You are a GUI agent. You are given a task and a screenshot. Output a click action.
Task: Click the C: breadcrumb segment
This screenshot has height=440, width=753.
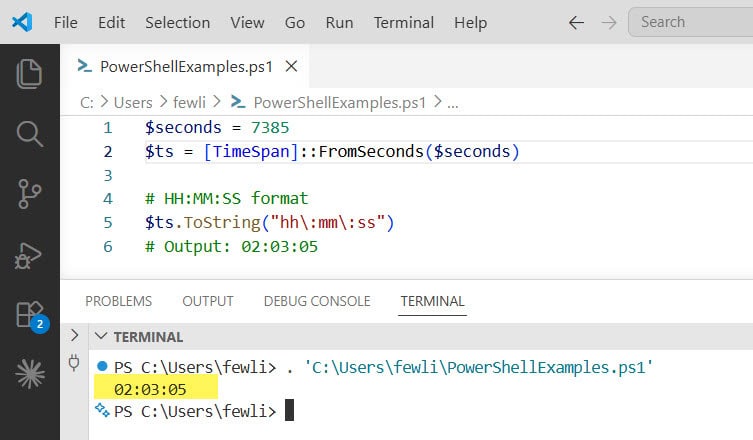pyautogui.click(x=87, y=102)
